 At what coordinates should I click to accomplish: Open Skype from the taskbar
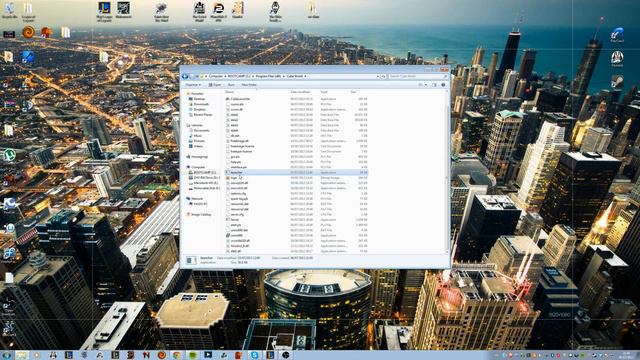tap(255, 355)
